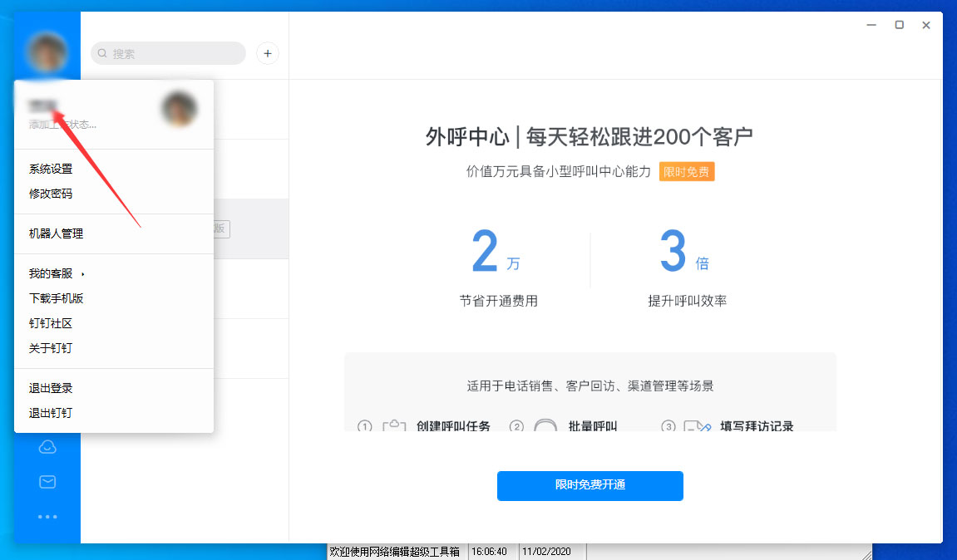Choose 下载手机版 in the menu
This screenshot has width=957, height=560.
[x=56, y=297]
